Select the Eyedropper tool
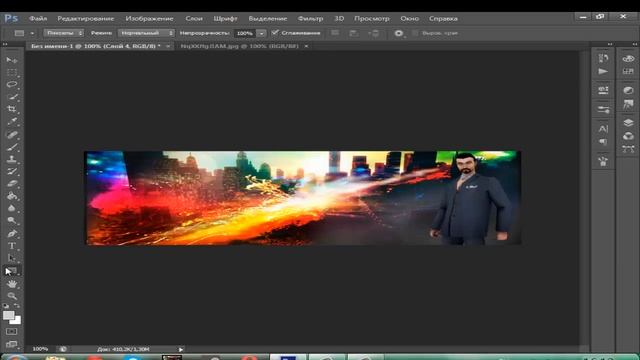The image size is (640, 360). (x=11, y=121)
